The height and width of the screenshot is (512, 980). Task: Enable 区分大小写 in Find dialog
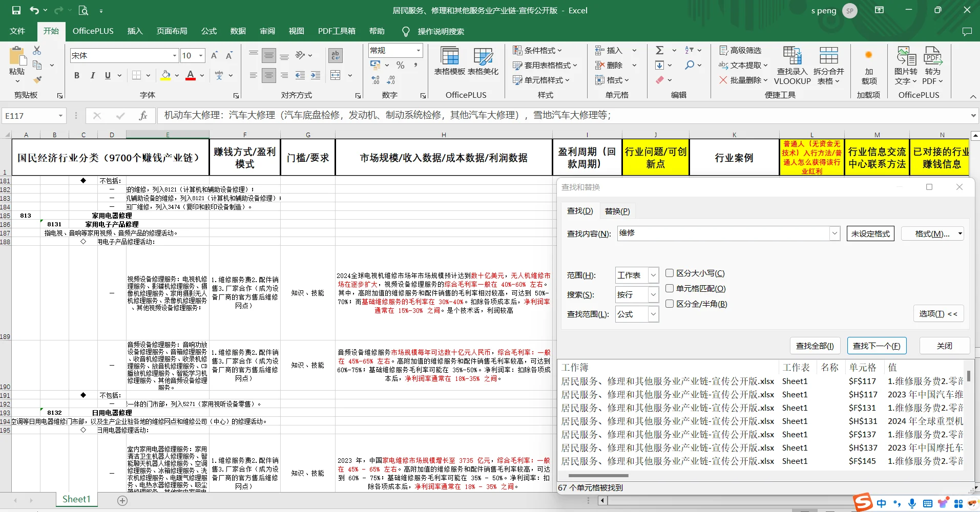(x=670, y=273)
